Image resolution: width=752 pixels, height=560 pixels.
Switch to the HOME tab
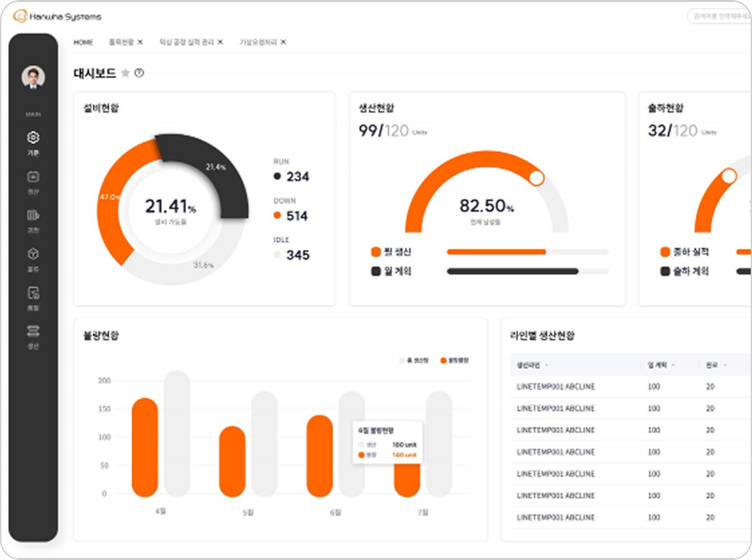(x=83, y=43)
